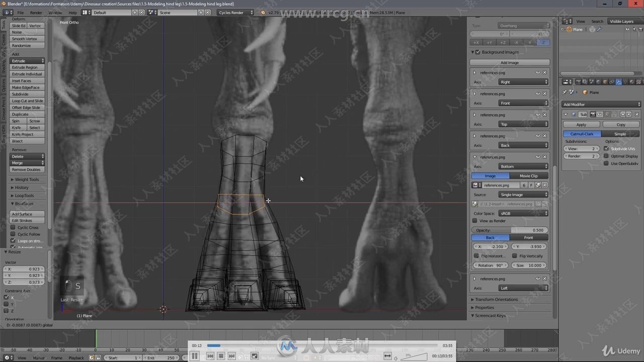Switch to Movie Clip tab

point(529,176)
